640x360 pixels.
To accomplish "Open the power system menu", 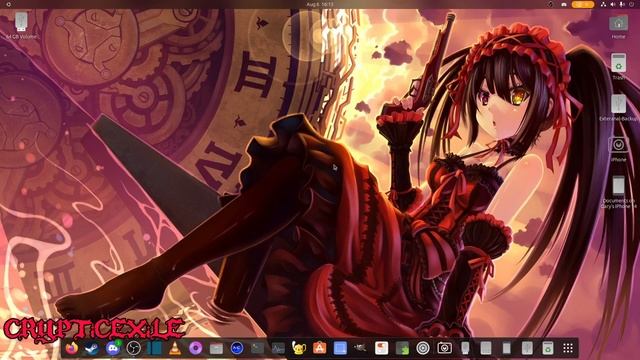I will (631, 4).
